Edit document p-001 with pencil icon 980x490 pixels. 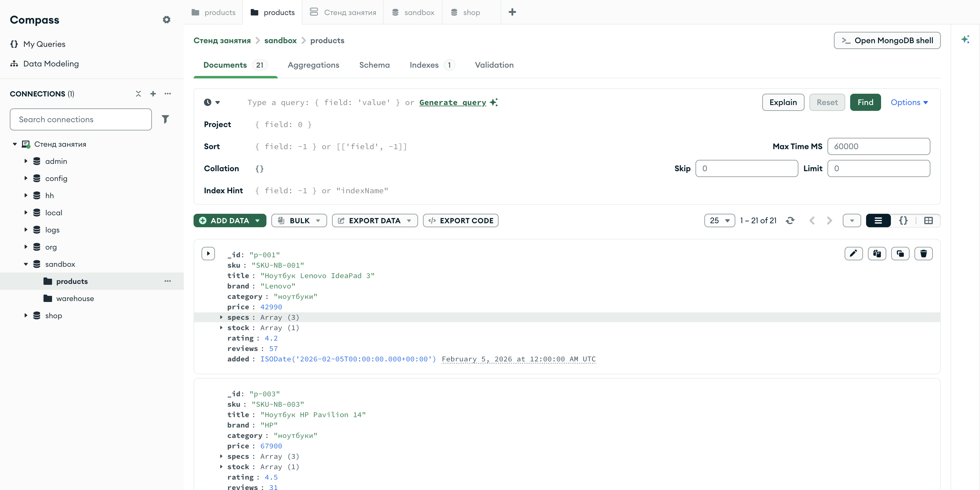[x=853, y=254]
